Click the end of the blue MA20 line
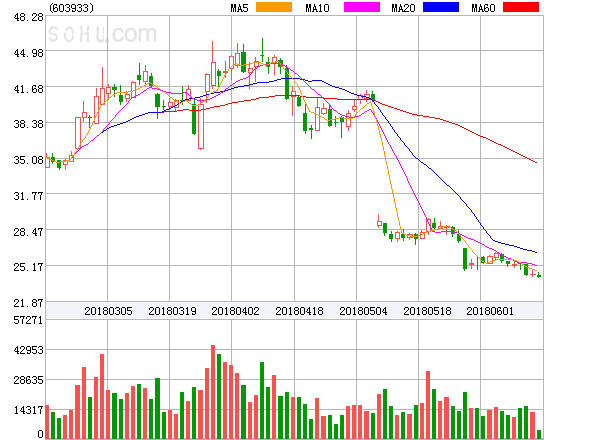 (536, 253)
